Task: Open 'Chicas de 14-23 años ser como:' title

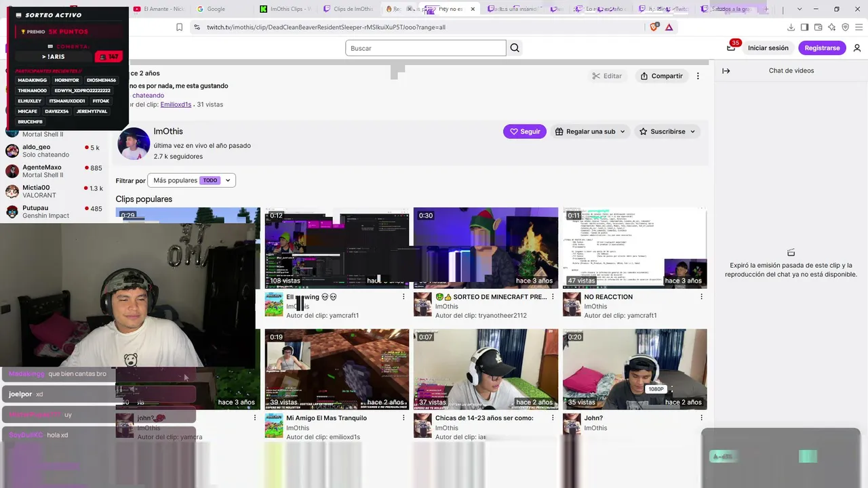Action: point(484,418)
